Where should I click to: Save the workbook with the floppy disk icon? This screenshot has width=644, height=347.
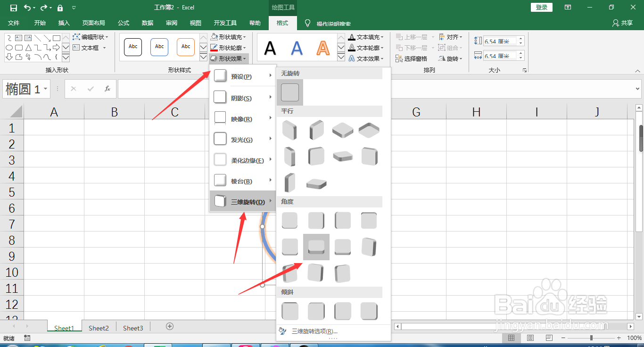(14, 8)
